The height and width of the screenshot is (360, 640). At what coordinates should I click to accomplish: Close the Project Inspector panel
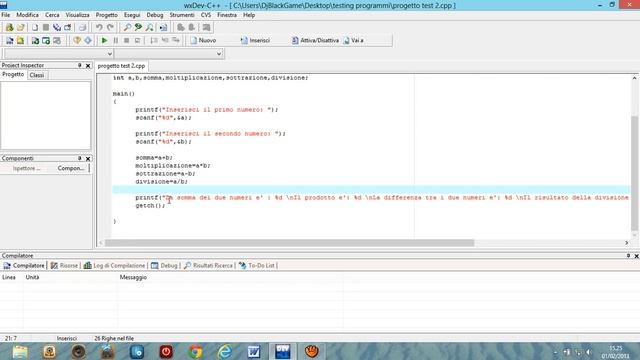pos(88,65)
